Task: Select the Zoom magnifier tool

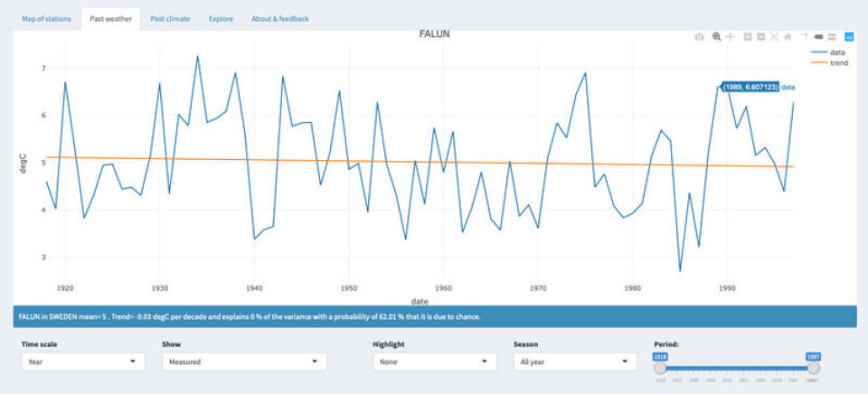Action: pos(716,37)
